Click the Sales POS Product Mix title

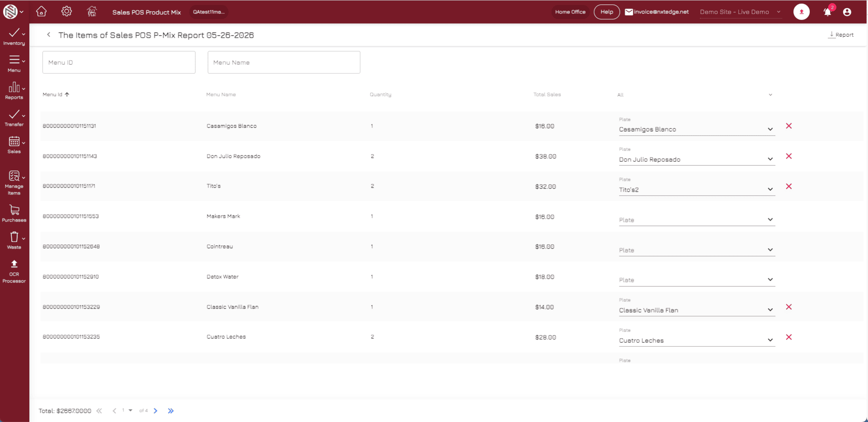[x=146, y=12]
